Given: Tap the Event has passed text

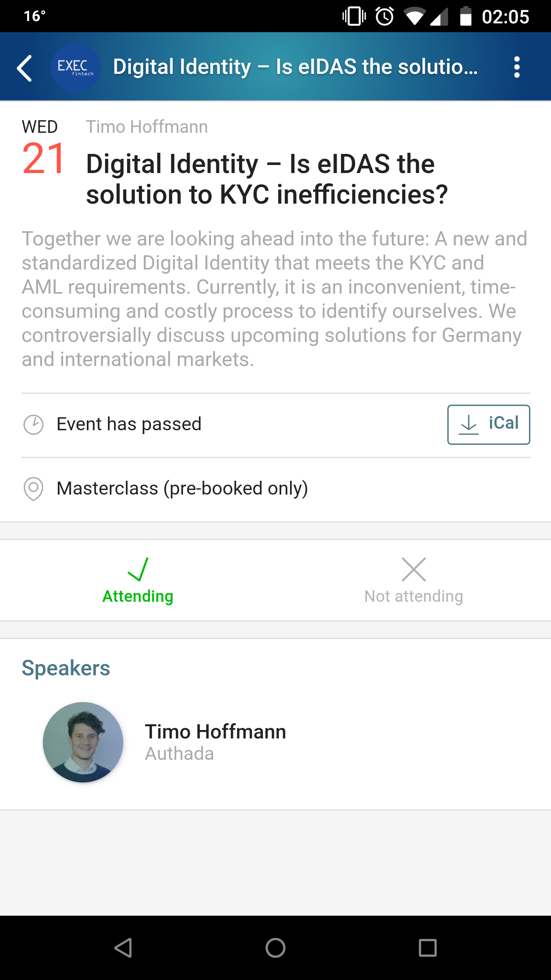Looking at the screenshot, I should click(x=129, y=424).
